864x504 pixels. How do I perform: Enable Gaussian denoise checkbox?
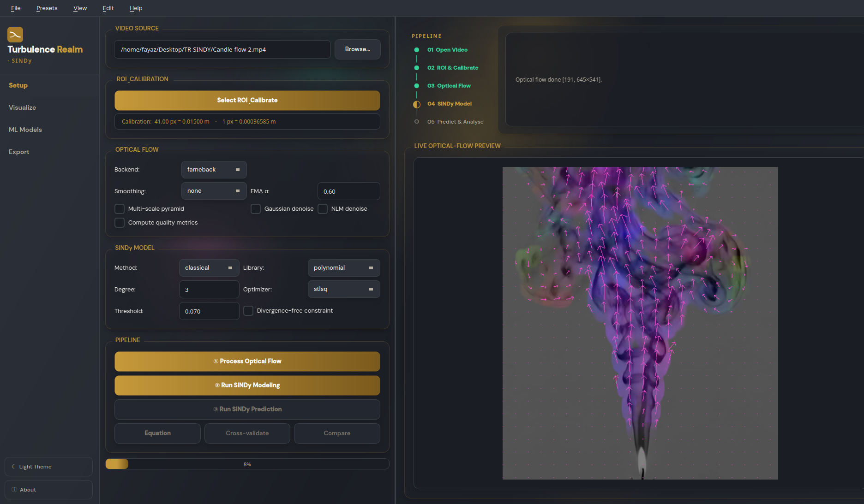coord(256,209)
